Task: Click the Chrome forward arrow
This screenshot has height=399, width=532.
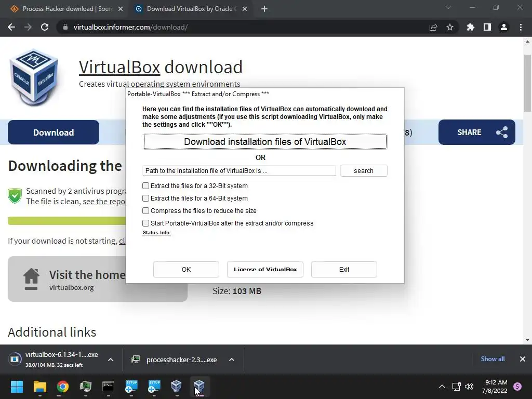Action: click(x=28, y=27)
